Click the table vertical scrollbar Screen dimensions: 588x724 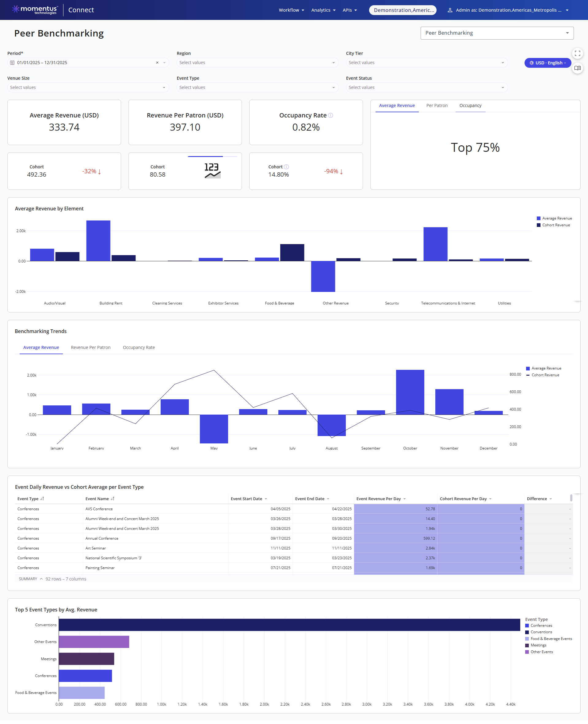571,498
